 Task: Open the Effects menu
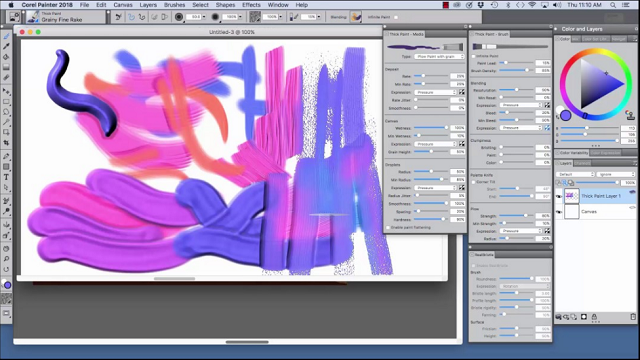(251, 5)
